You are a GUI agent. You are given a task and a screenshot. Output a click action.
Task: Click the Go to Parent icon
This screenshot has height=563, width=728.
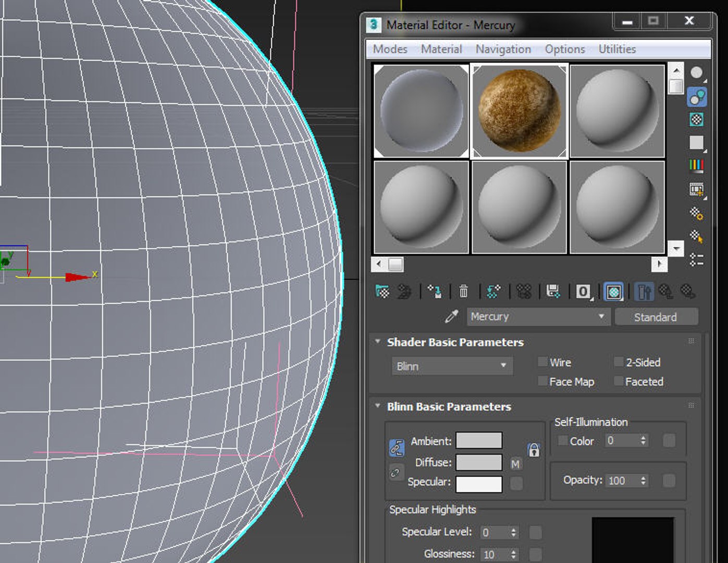(x=666, y=291)
